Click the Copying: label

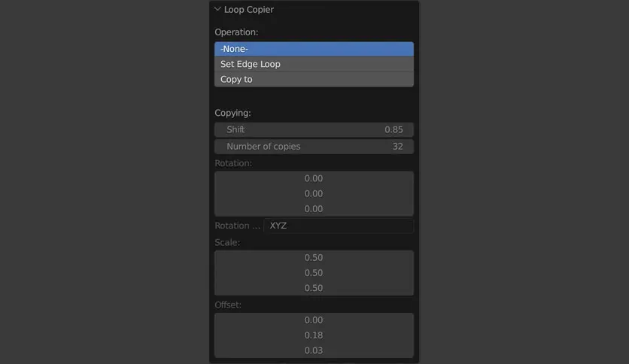(232, 113)
